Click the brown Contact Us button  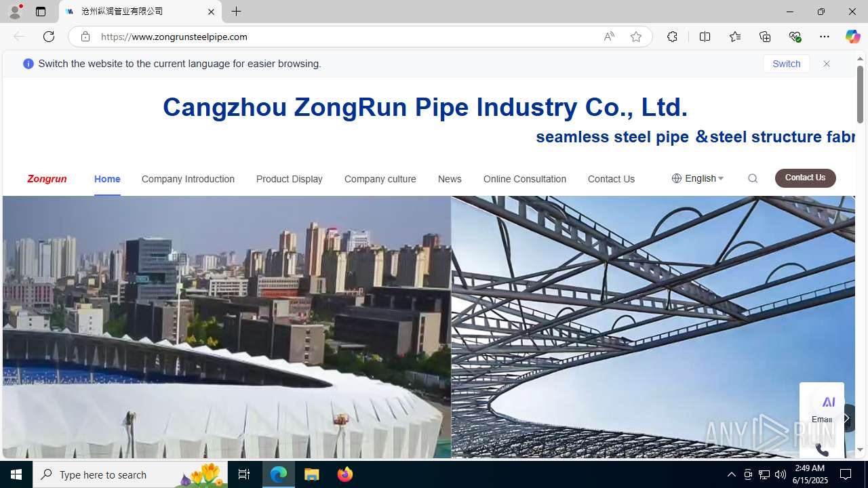[x=806, y=178]
